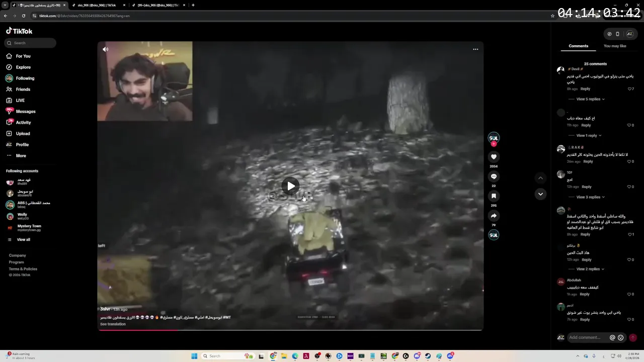The height and width of the screenshot is (362, 644).
Task: Share the video using the arrow icon
Action: 494,216
